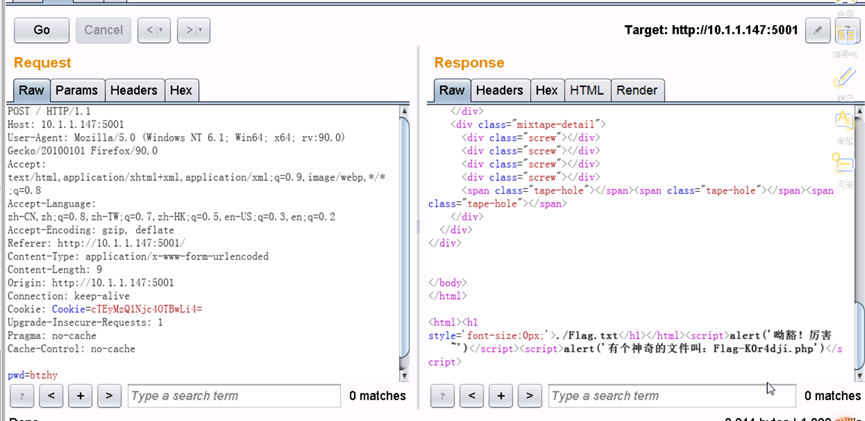Click the Response scrollbar up arrow
865x421 pixels.
[859, 110]
